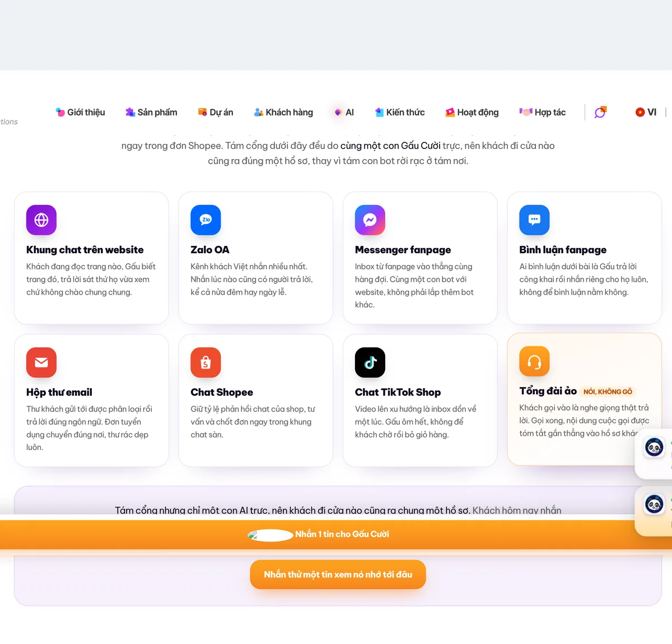Open the upper panda chat avatar

pos(654,447)
